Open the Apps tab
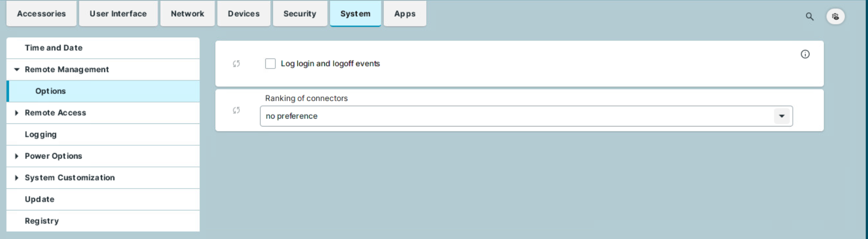 (404, 14)
